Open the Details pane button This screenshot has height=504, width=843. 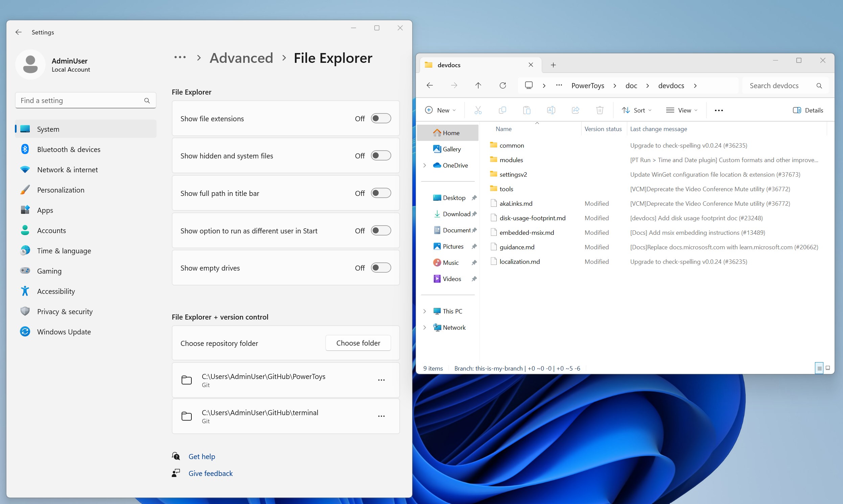pyautogui.click(x=808, y=110)
